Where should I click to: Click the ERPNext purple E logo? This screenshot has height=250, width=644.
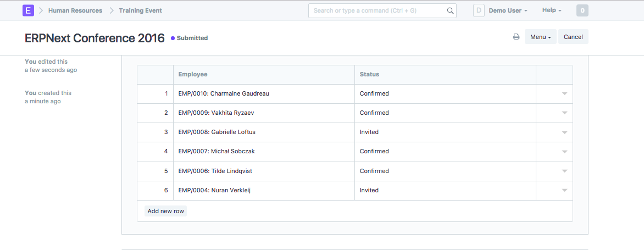[x=28, y=10]
